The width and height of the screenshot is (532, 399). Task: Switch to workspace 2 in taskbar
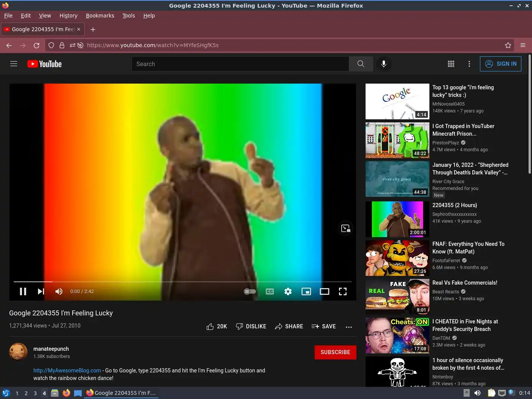pos(26,393)
